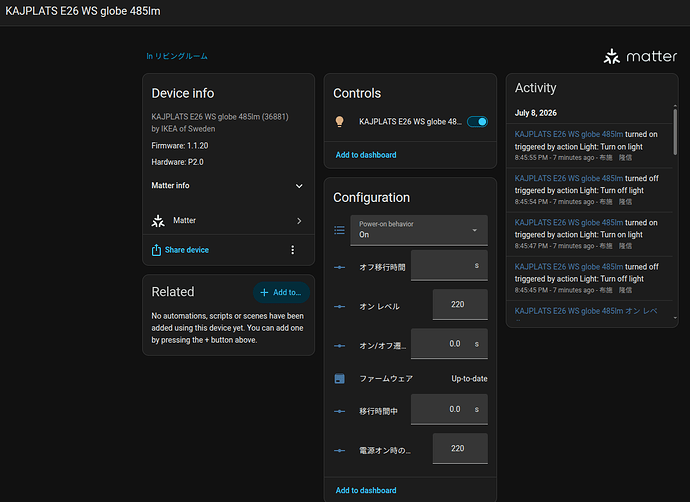Click the Hardware: P2.0 text
This screenshot has width=690, height=502.
(177, 162)
